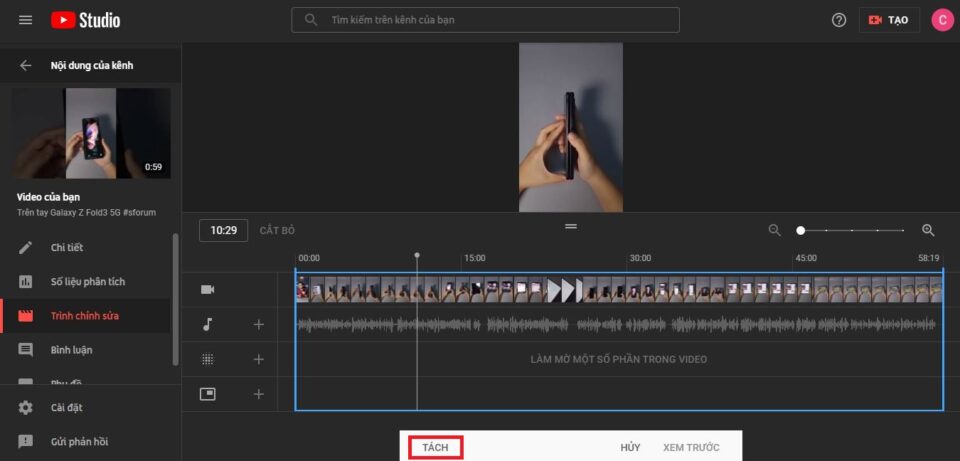Expand timeline using the drag handle

pyautogui.click(x=571, y=226)
